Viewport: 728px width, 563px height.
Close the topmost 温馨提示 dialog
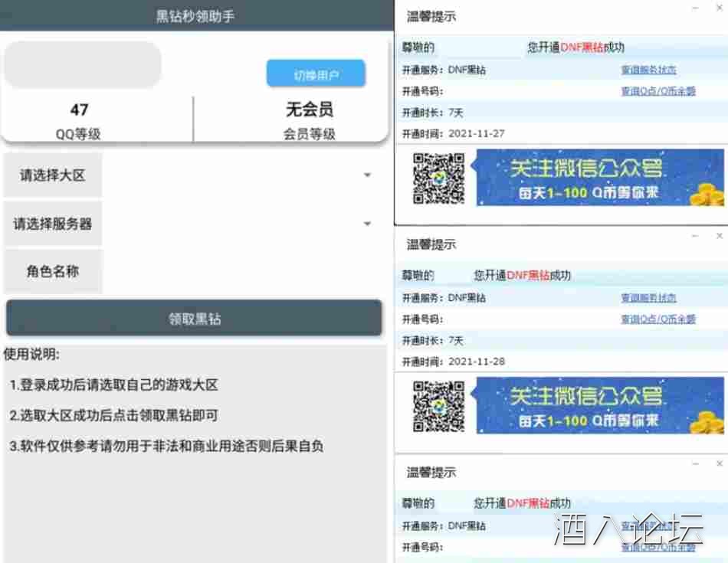point(720,8)
